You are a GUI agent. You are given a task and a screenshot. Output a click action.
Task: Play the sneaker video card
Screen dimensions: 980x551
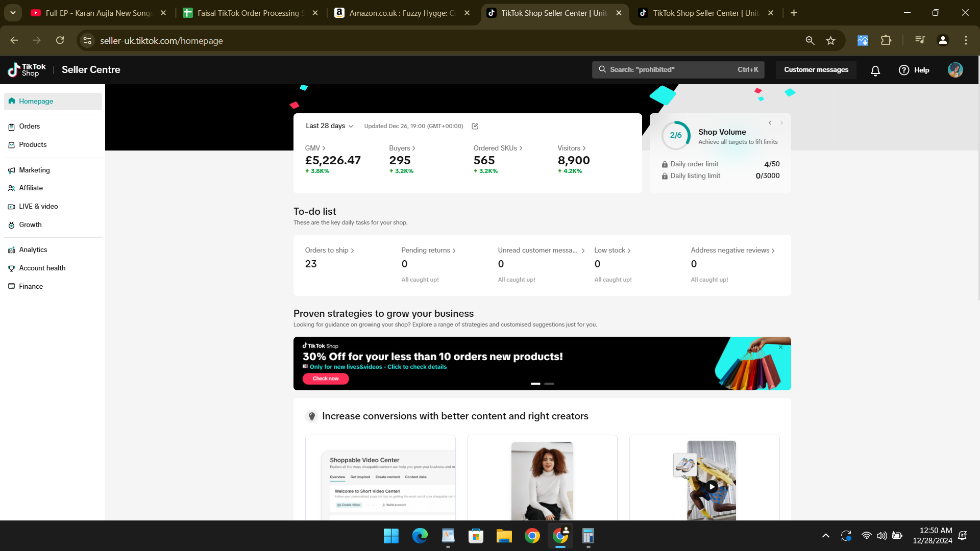pyautogui.click(x=712, y=487)
